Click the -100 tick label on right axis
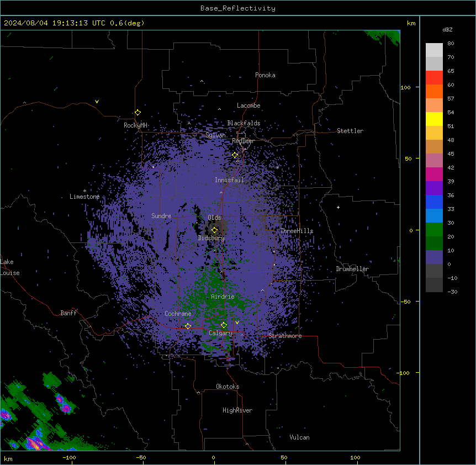This screenshot has height=465, width=476. (404, 373)
